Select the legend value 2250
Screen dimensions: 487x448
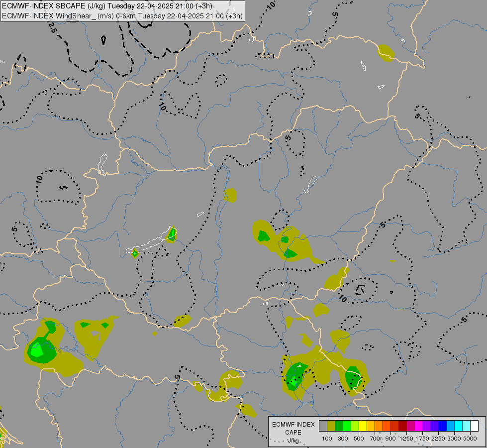click(438, 439)
